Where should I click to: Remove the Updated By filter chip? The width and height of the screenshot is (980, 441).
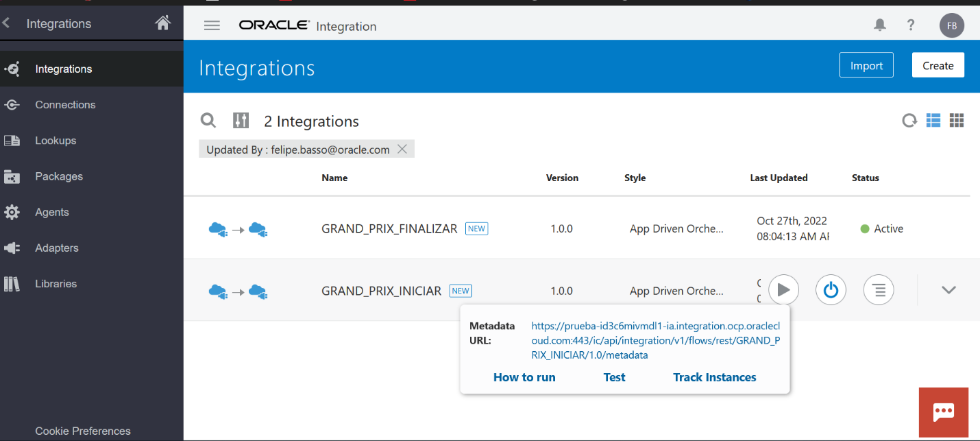(402, 149)
